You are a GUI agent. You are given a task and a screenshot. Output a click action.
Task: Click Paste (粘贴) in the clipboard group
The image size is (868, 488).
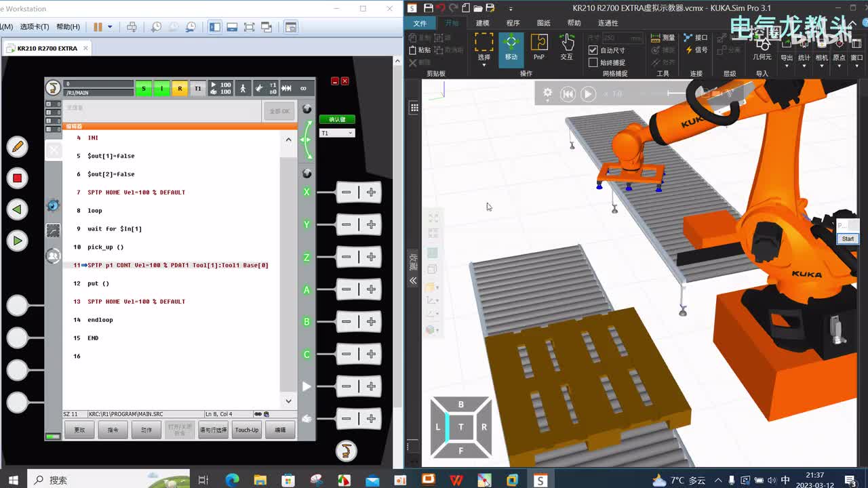coord(420,50)
